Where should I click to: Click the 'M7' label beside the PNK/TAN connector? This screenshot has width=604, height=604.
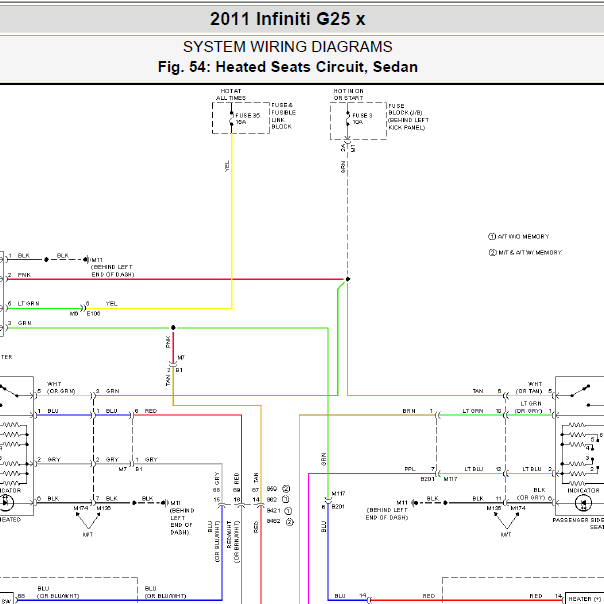181,357
